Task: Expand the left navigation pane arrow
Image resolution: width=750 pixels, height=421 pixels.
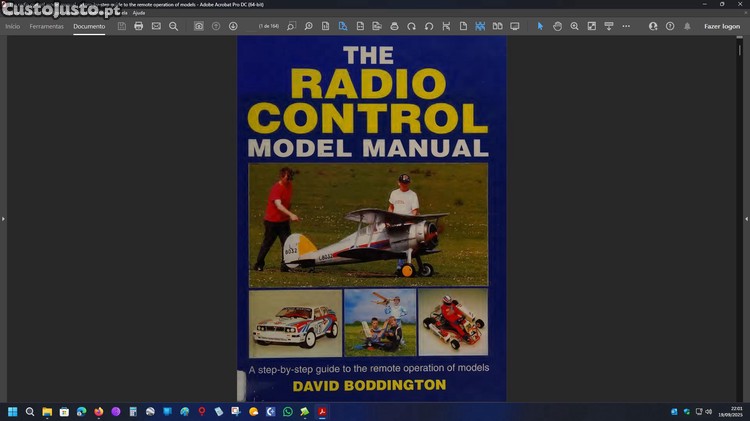Action: 3,218
